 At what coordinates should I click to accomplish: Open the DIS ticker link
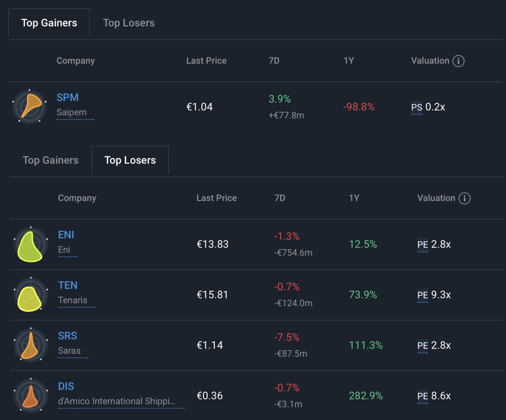(x=66, y=386)
